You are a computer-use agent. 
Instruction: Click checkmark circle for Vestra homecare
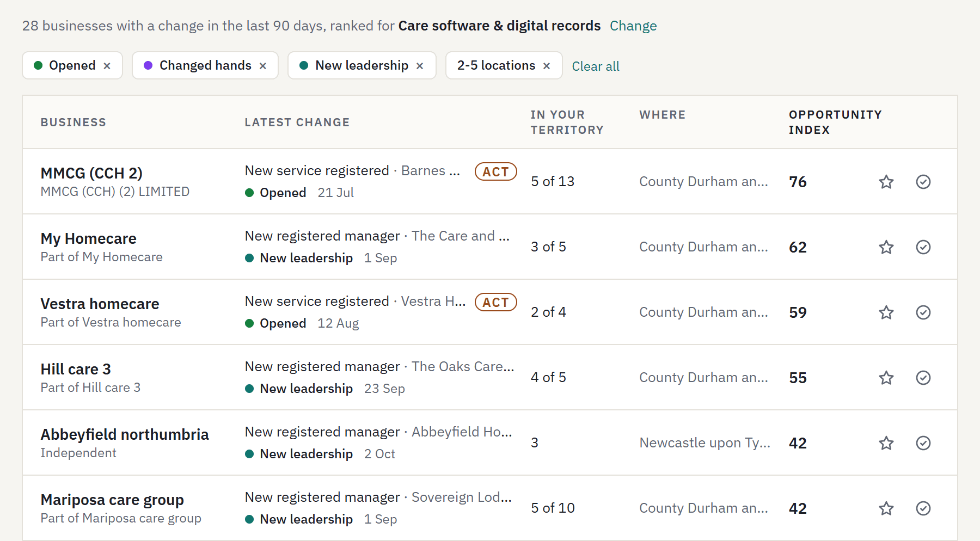pyautogui.click(x=923, y=312)
